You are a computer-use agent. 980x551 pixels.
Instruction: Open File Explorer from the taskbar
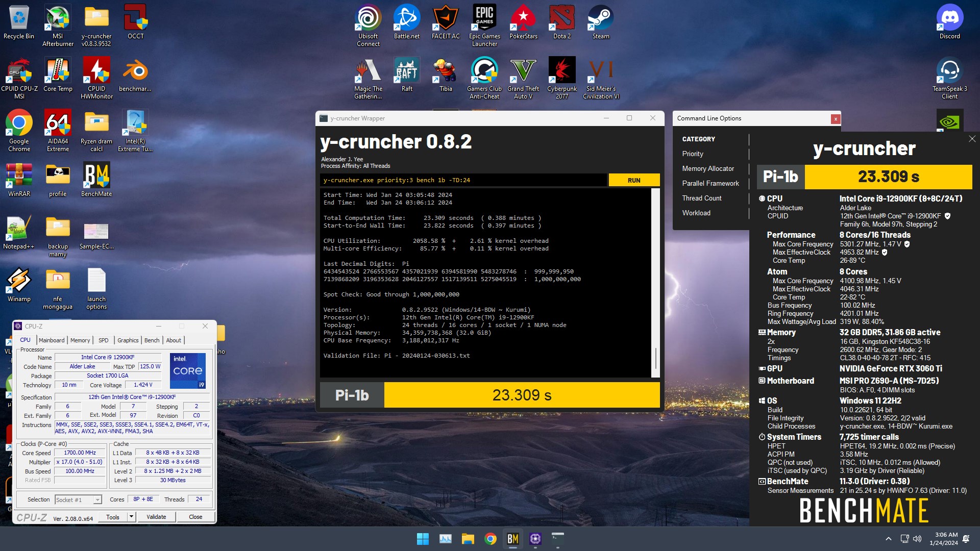point(468,539)
